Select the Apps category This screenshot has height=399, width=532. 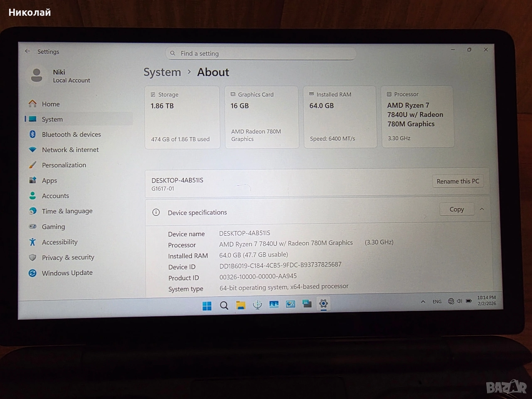coord(49,180)
